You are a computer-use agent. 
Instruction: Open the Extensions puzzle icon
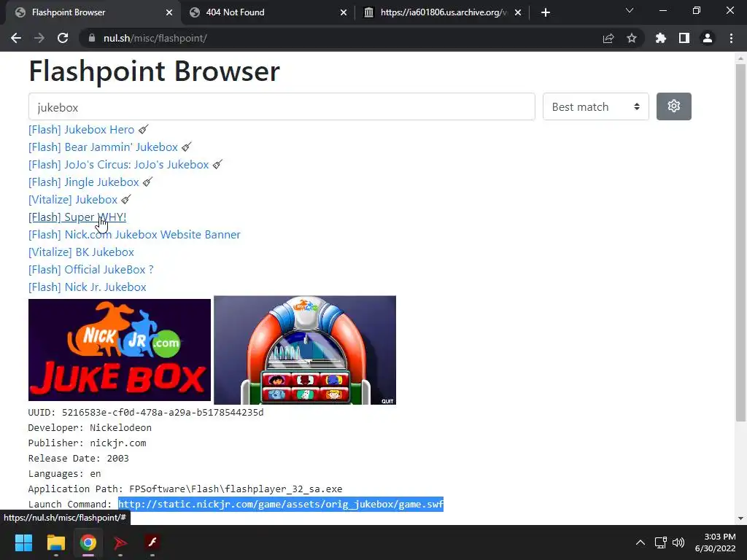[x=660, y=38]
